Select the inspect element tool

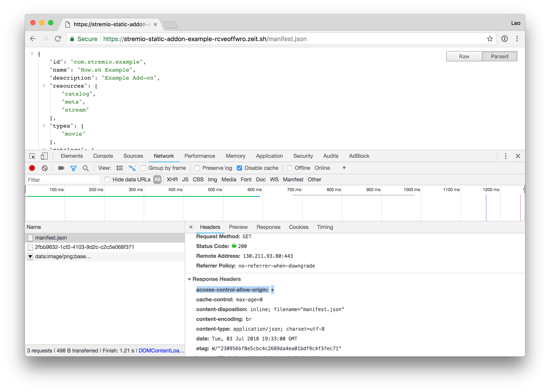(32, 156)
